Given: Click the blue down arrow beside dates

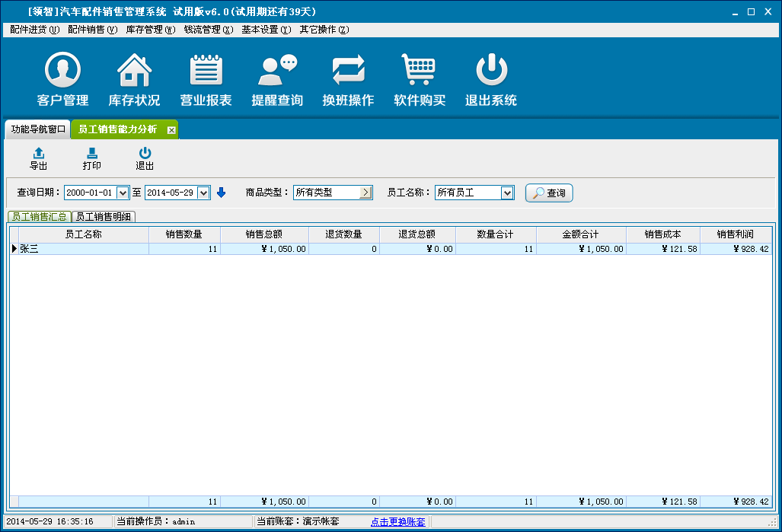Looking at the screenshot, I should coord(222,193).
